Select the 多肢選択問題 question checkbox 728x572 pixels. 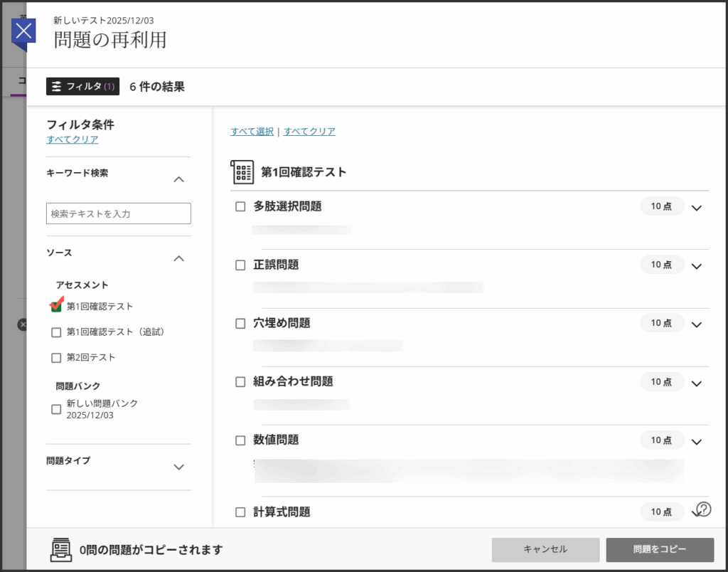pos(240,207)
